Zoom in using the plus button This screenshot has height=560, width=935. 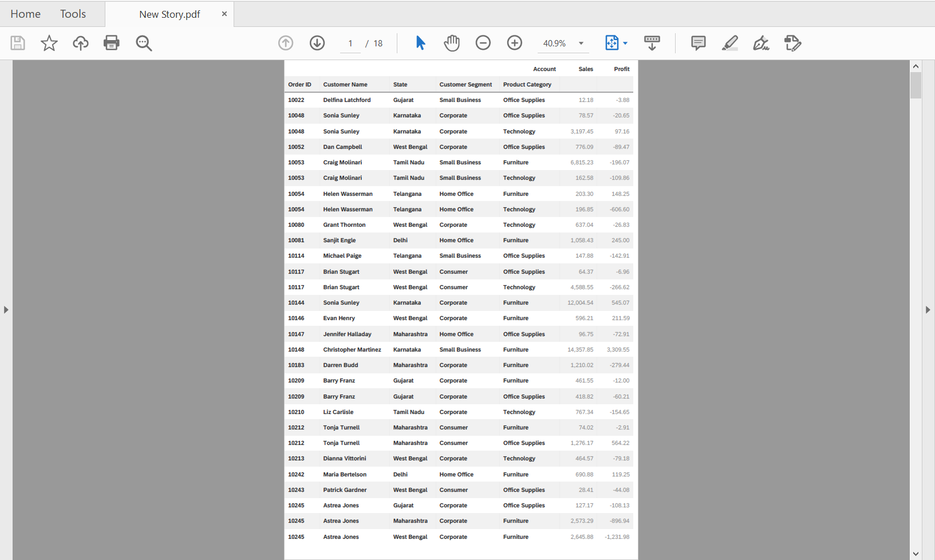pyautogui.click(x=515, y=43)
